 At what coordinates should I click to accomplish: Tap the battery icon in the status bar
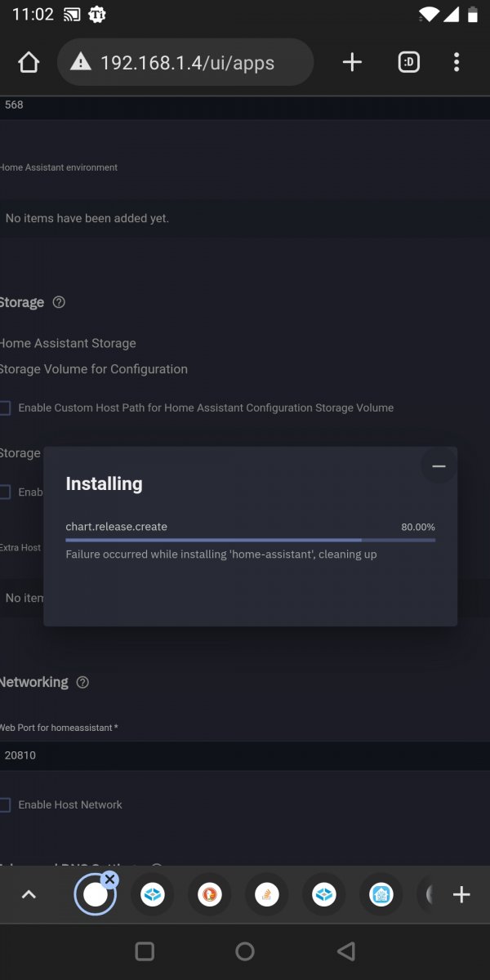(x=472, y=14)
